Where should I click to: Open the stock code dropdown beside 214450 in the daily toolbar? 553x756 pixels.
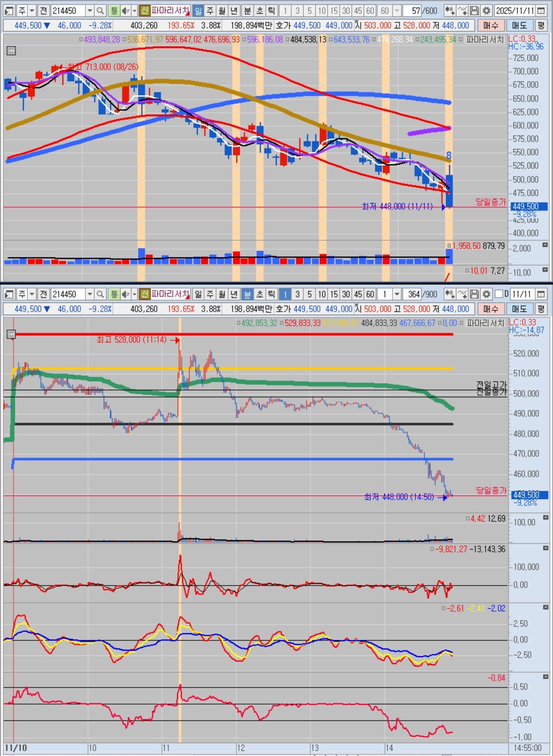[x=90, y=11]
